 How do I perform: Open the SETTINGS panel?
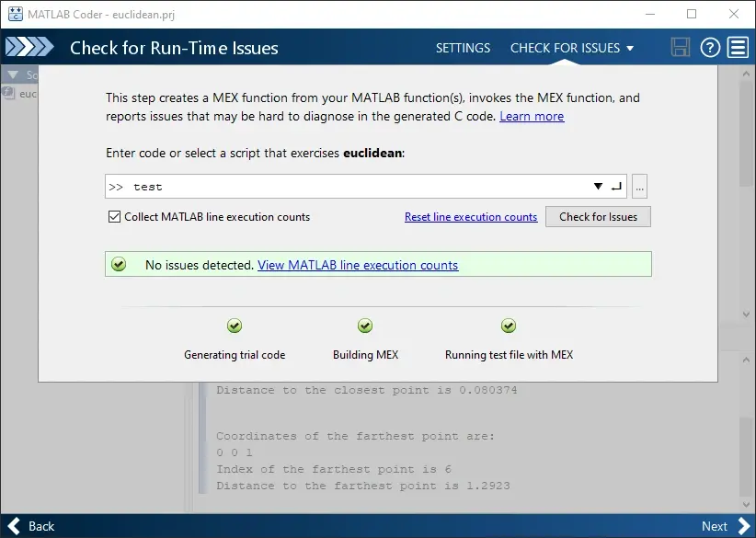(463, 48)
